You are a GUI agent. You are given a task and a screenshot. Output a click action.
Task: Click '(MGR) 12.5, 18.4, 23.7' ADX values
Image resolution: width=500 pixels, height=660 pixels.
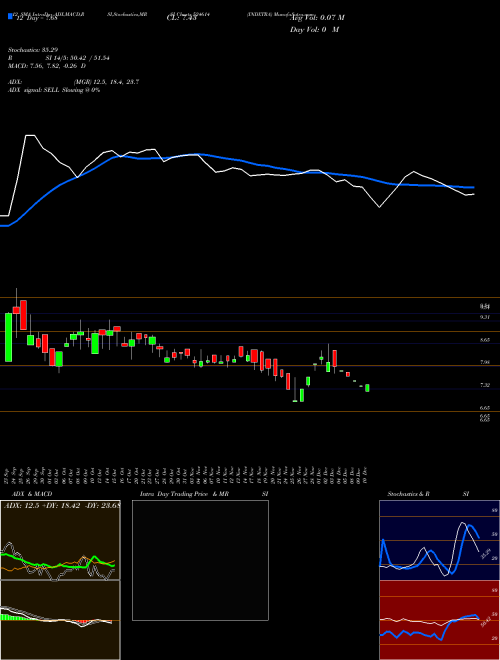click(x=106, y=82)
